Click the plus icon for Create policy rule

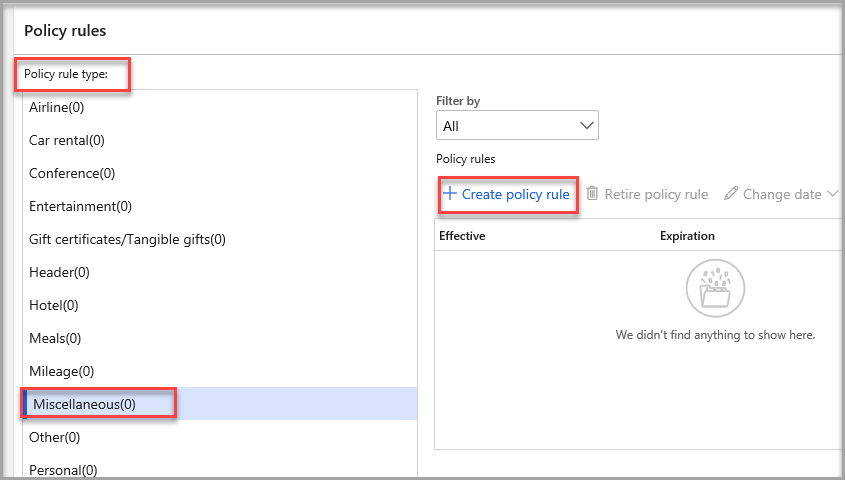click(x=449, y=193)
